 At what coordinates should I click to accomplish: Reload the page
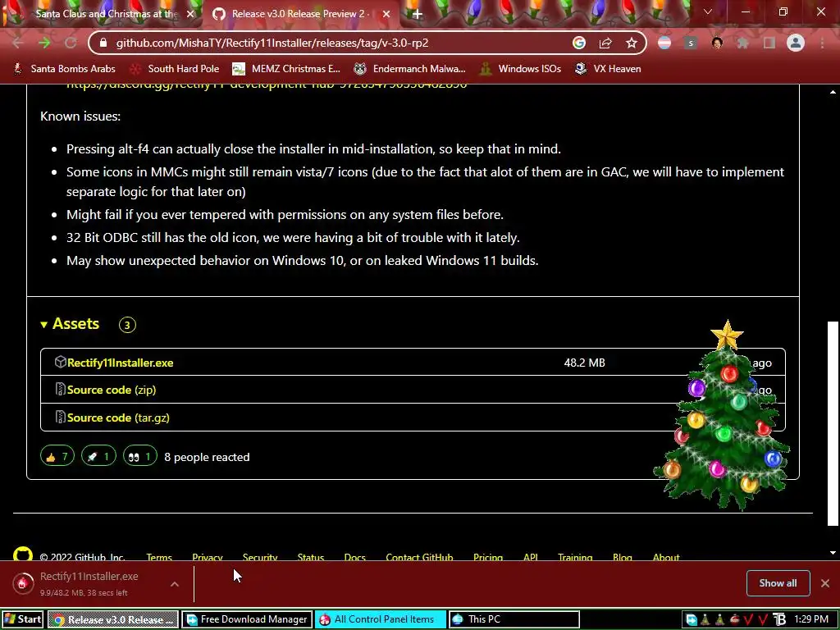coord(71,43)
